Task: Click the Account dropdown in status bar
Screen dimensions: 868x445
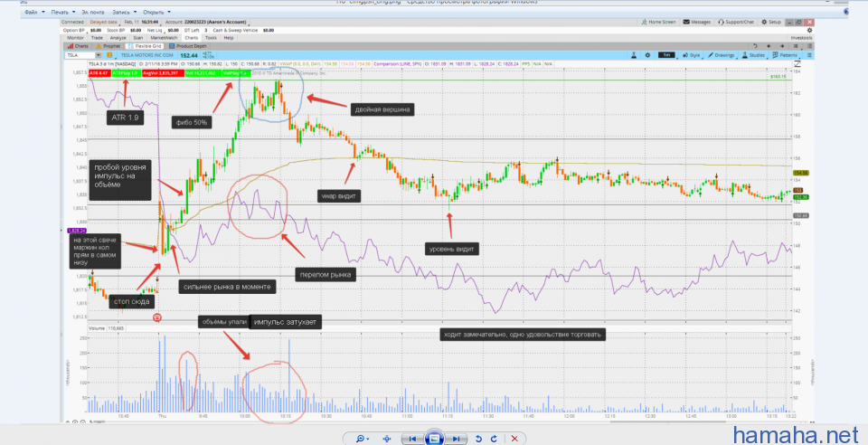Action: tap(206, 22)
